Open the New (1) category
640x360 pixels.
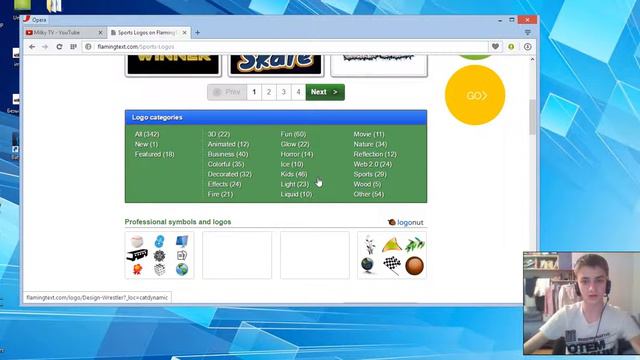[146, 144]
